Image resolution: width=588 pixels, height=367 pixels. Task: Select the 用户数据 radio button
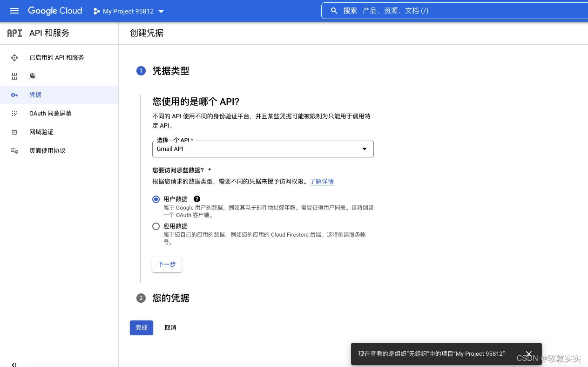[x=156, y=199]
